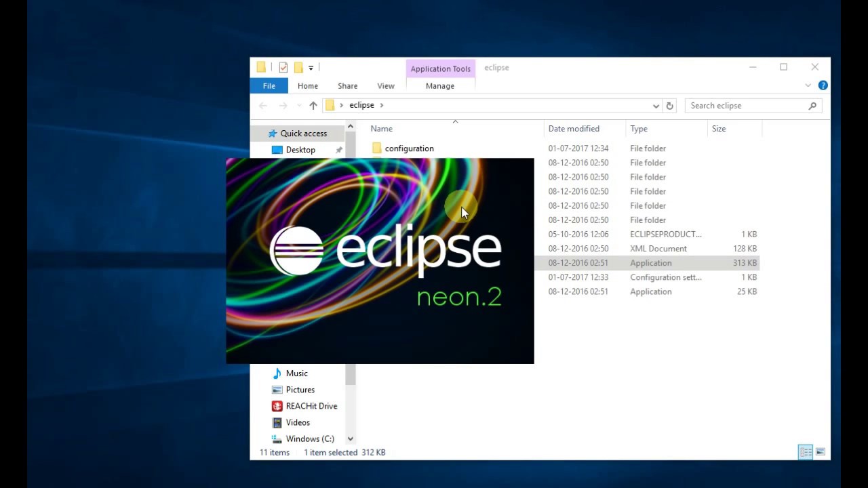Switch to the Share ribbon tab
The width and height of the screenshot is (868, 488).
click(x=348, y=86)
